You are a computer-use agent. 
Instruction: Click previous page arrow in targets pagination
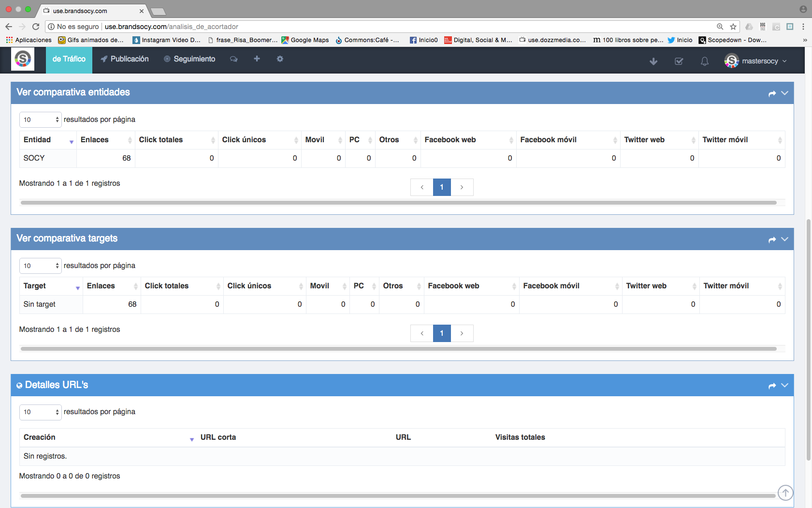pos(422,333)
